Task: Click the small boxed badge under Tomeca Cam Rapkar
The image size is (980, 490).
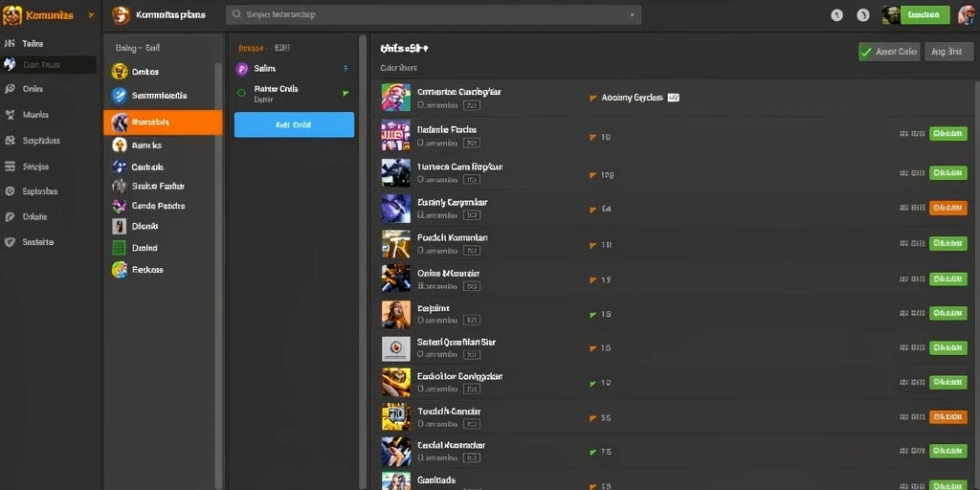Action: click(472, 179)
